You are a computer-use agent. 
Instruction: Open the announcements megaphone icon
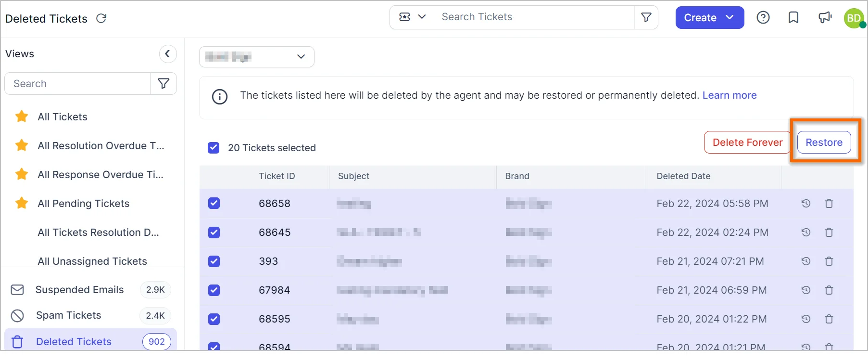[x=825, y=18]
